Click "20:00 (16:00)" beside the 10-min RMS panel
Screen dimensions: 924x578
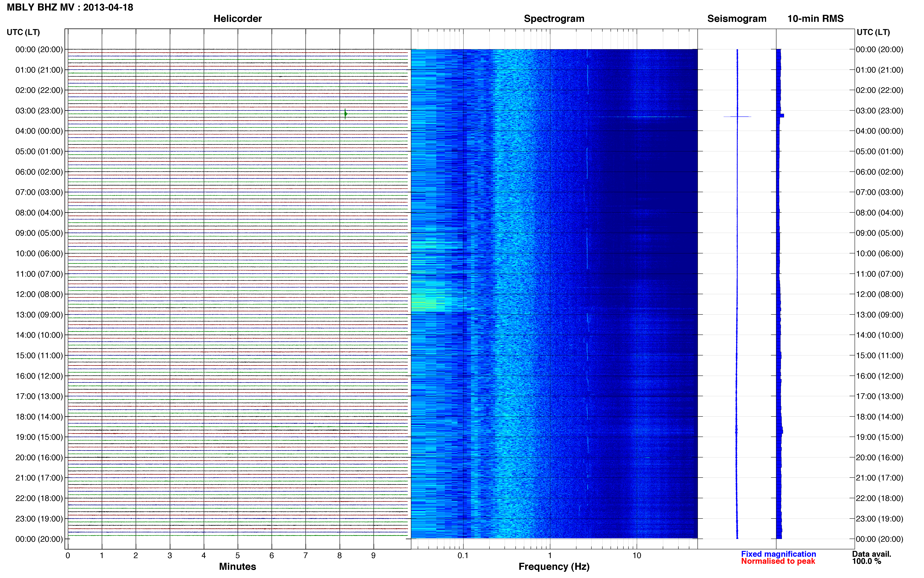880,458
